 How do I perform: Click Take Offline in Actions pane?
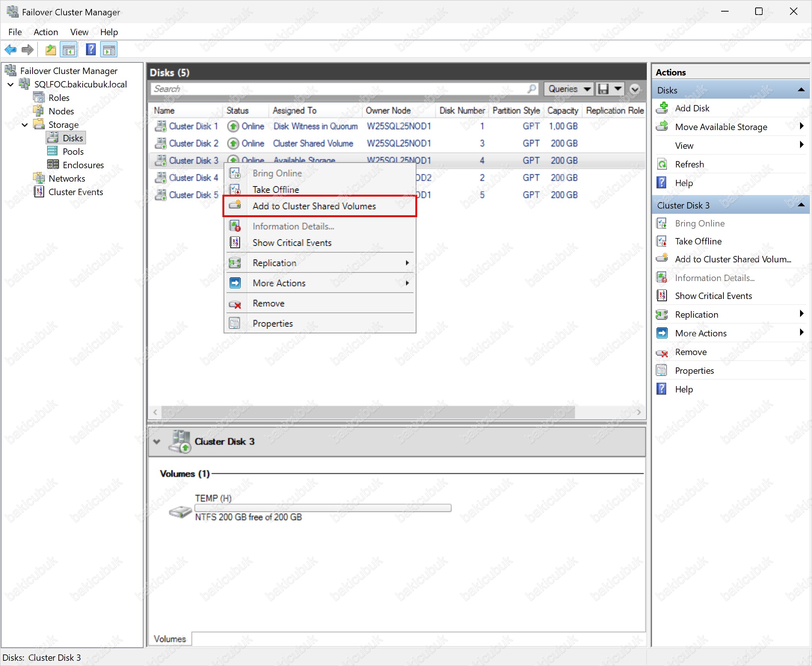698,241
